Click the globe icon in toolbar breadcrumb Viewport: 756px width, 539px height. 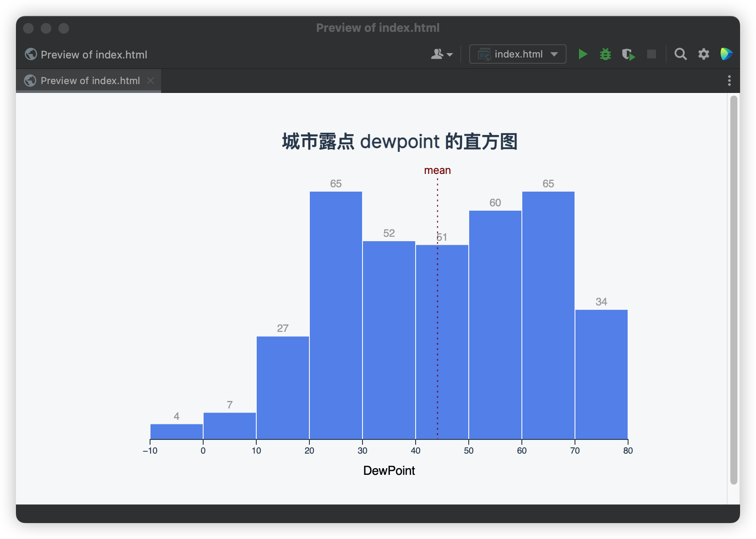(x=31, y=54)
